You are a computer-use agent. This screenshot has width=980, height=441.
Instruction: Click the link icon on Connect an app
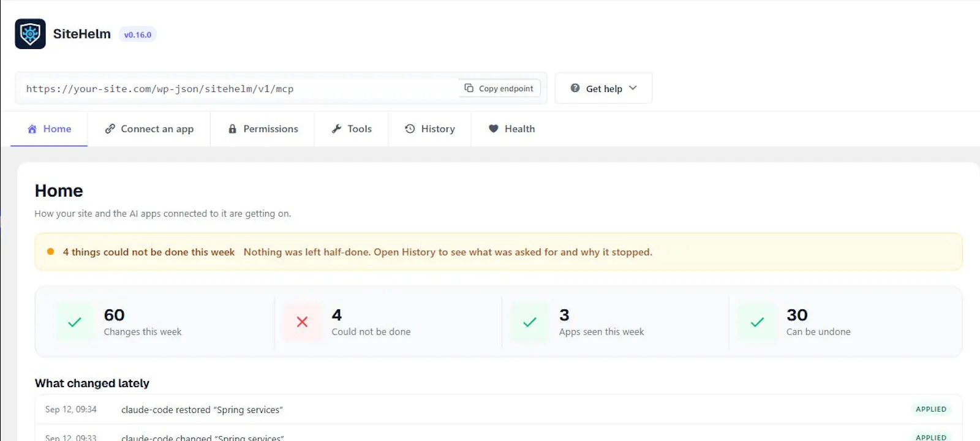110,129
